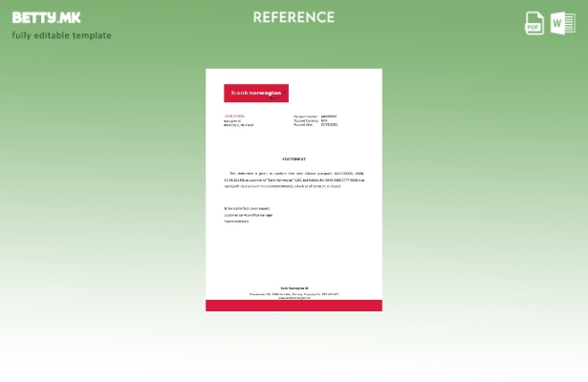588x382 pixels.
Task: Click the Bank Norwegian red logo
Action: (x=256, y=93)
